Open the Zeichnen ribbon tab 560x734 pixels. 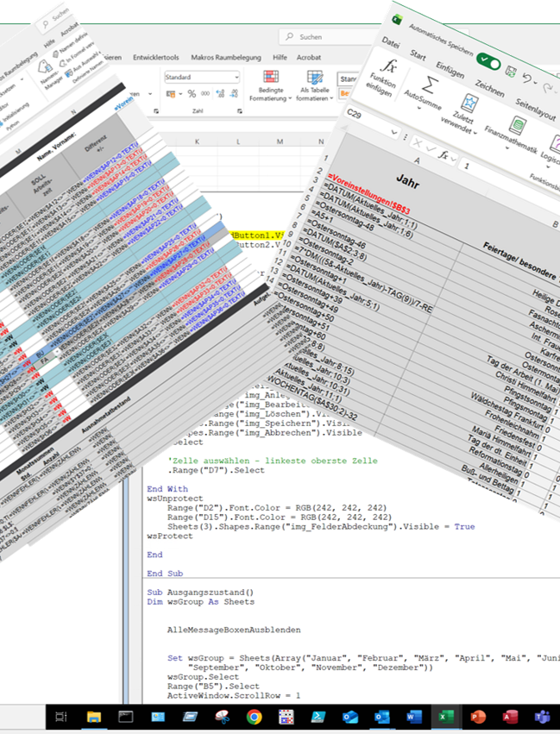coord(490,88)
